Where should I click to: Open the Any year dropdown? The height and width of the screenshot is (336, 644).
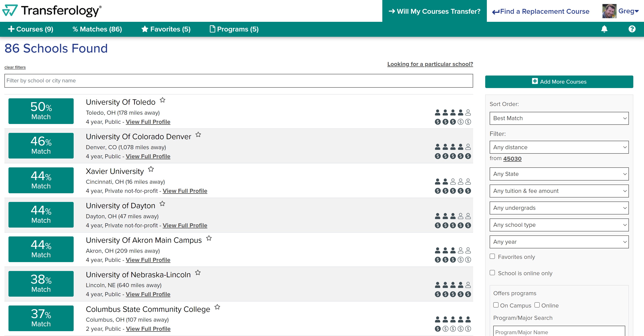[x=559, y=242]
